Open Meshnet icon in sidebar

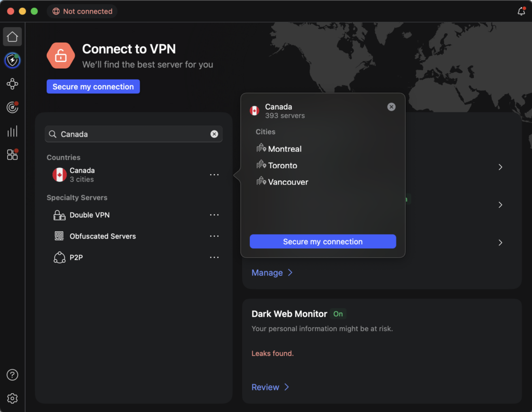coord(12,84)
